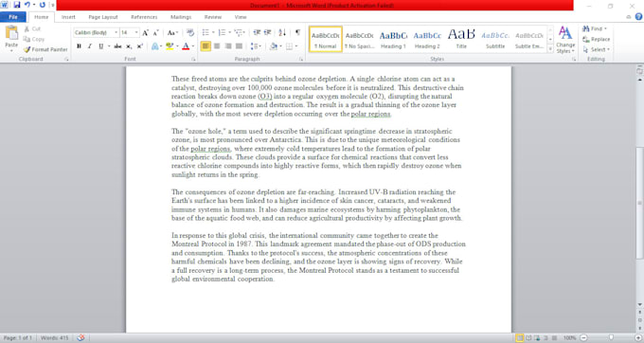Switch to the References tab
Screen dimensions: 644x343
click(x=144, y=17)
